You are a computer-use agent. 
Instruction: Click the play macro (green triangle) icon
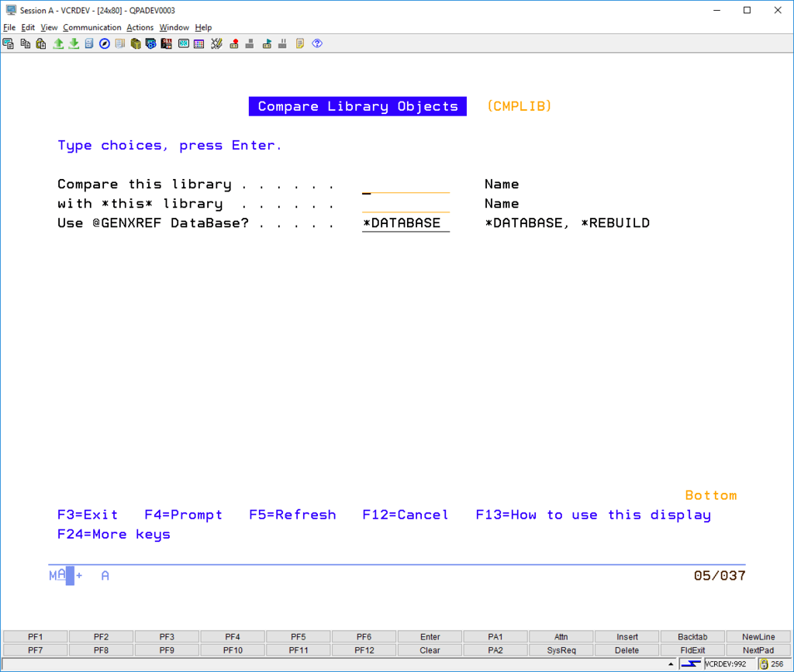point(267,43)
